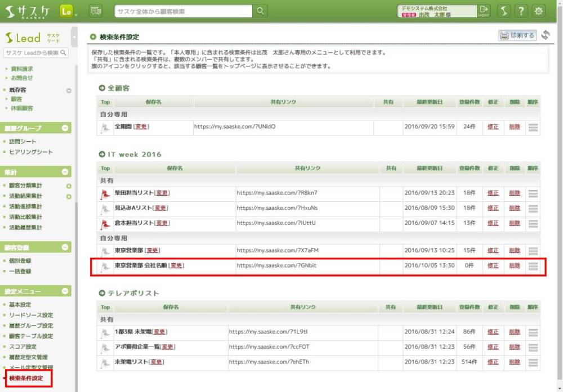Open the Le product switcher dropdown
The height and width of the screenshot is (392, 563).
(x=68, y=11)
